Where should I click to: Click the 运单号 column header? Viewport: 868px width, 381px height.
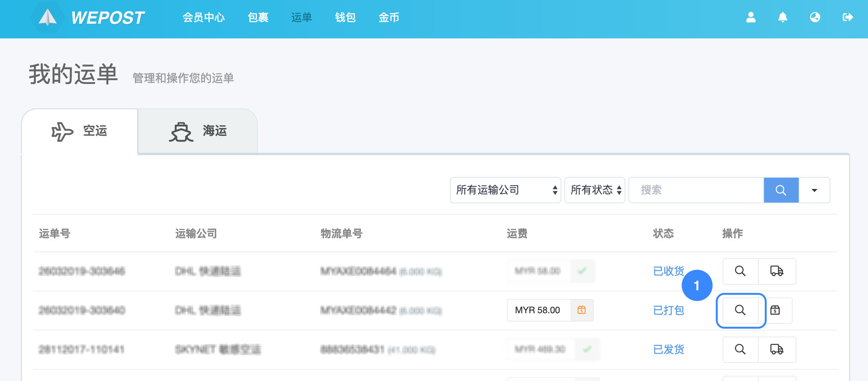coord(55,233)
